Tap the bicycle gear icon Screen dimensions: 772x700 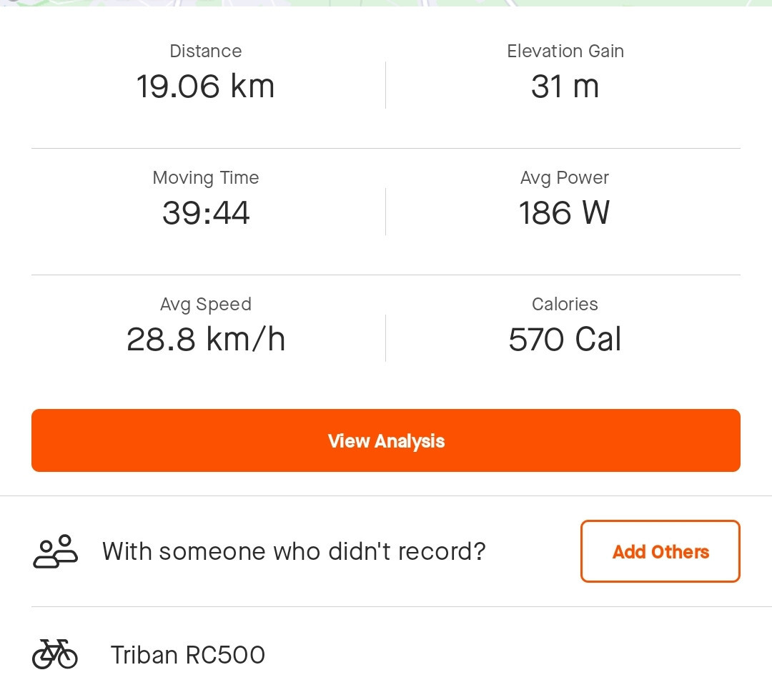point(55,654)
